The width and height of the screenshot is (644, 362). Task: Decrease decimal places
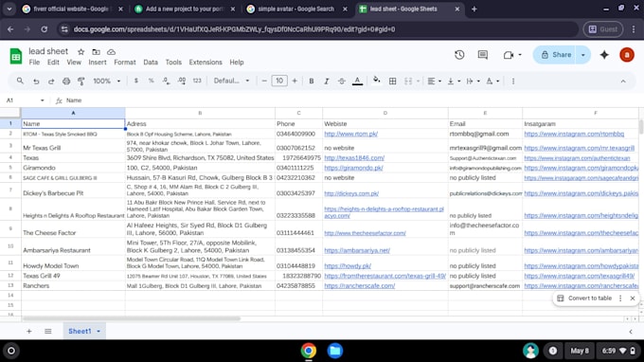point(166,81)
